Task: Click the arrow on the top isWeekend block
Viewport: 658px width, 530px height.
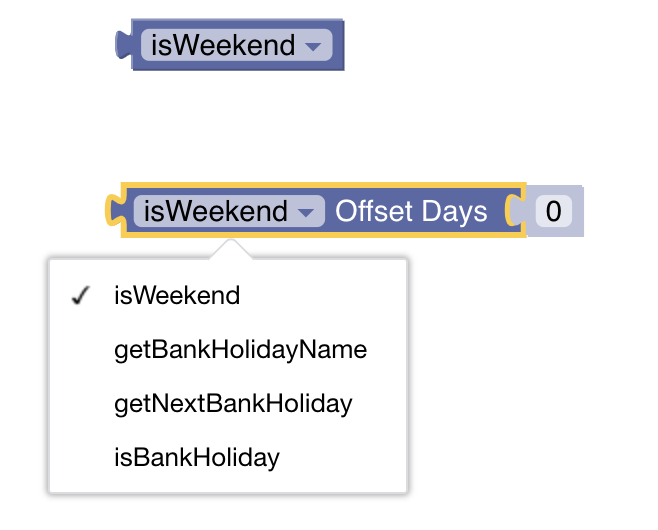Action: (313, 46)
